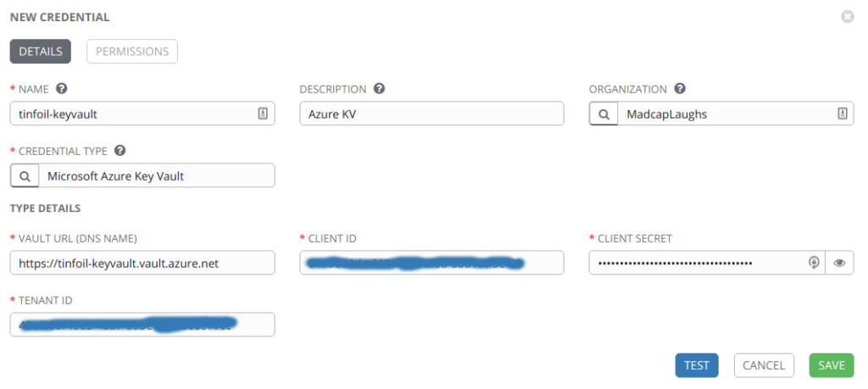
Task: Click the badge icon inside Name field
Action: pos(263,114)
